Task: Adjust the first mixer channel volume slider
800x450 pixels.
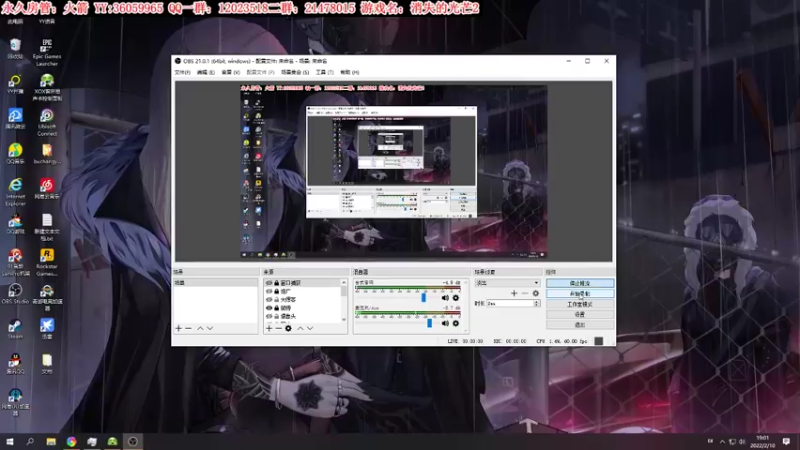Action: click(x=423, y=297)
